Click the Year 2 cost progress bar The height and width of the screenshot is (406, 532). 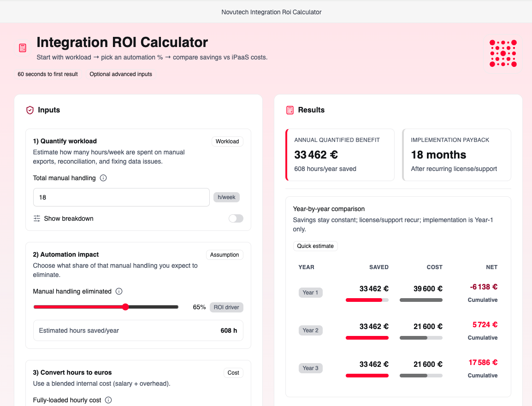tap(421, 338)
